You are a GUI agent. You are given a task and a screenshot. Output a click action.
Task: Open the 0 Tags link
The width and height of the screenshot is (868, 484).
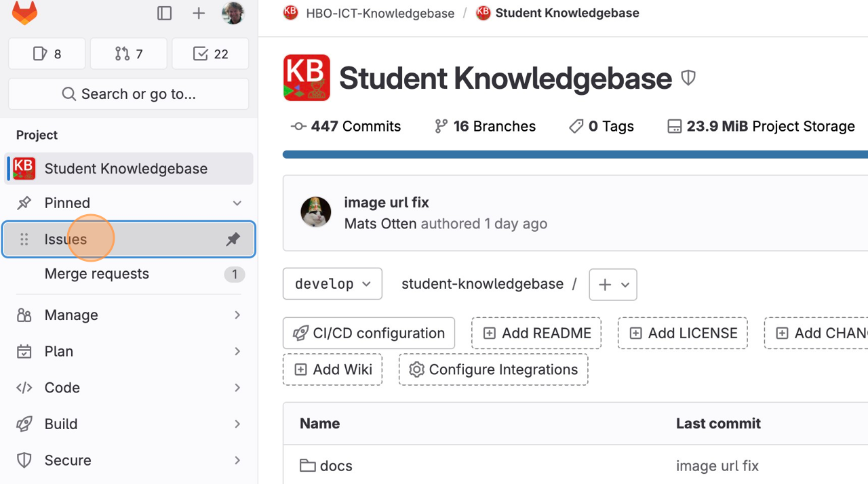tap(601, 126)
